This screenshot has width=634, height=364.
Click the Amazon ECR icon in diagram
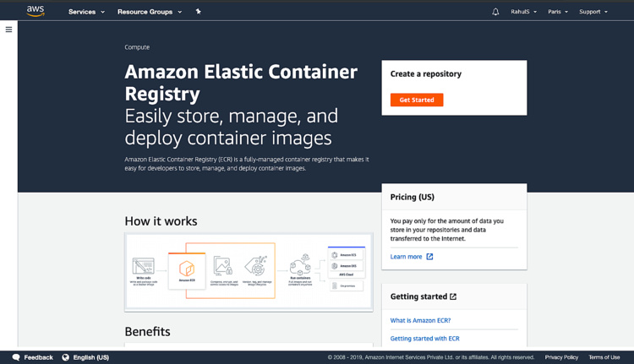(x=187, y=269)
